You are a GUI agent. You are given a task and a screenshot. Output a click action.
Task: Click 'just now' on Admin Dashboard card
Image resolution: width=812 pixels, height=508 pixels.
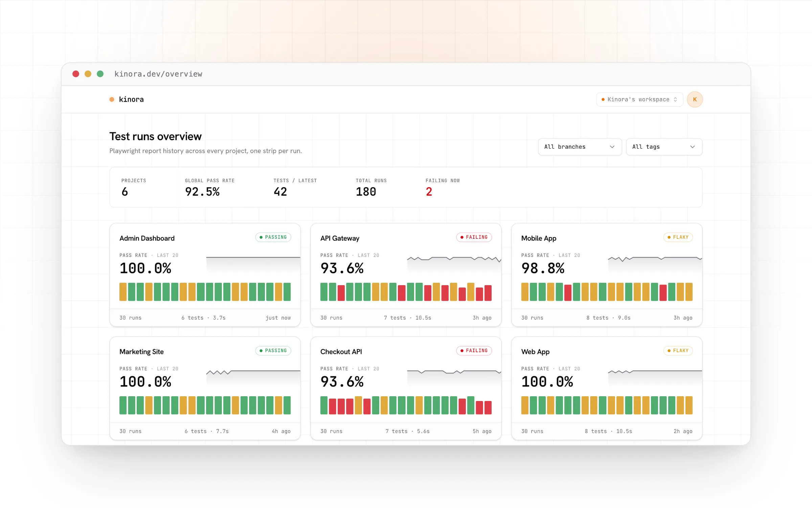coord(278,318)
